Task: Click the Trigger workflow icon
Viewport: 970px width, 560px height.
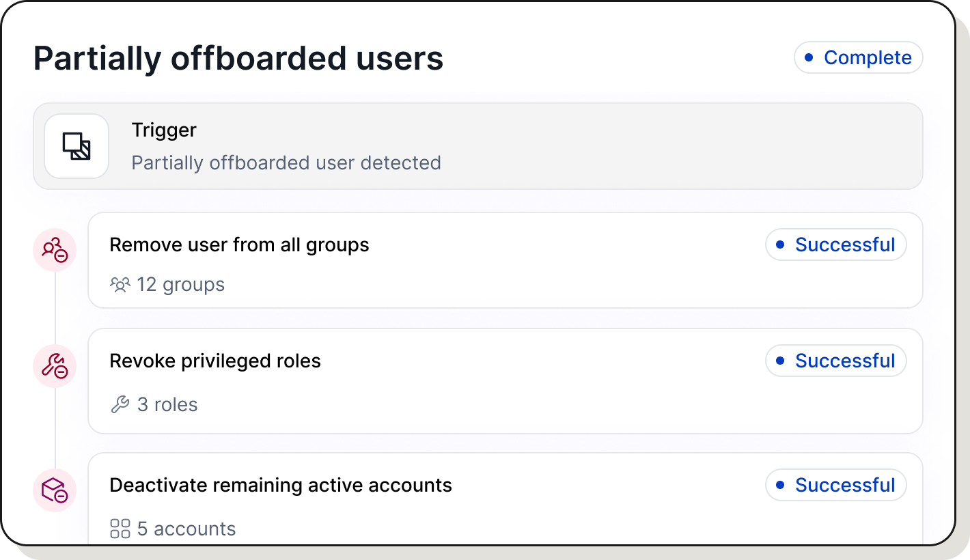Action: tap(76, 145)
